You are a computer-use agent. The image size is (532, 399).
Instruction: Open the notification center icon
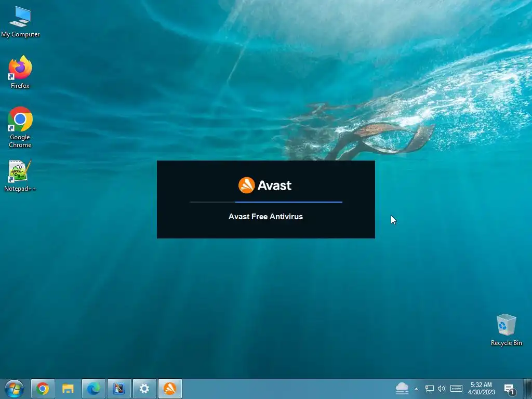[509, 389]
